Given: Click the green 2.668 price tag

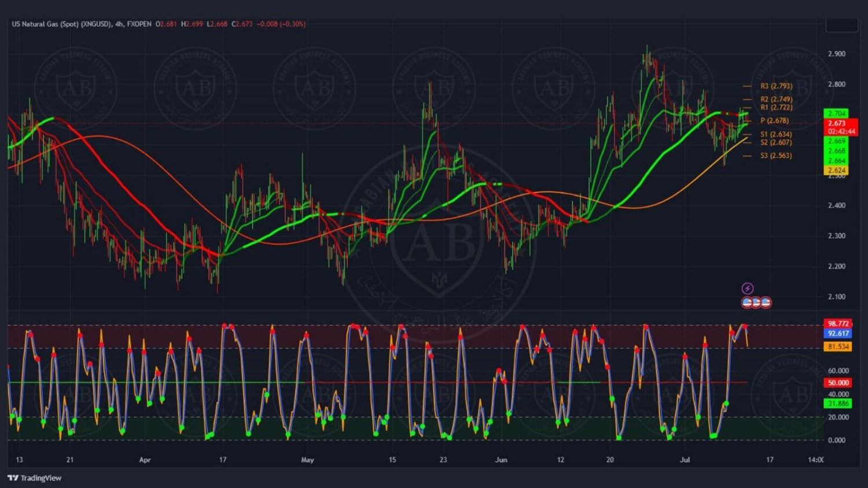Looking at the screenshot, I should pyautogui.click(x=836, y=151).
